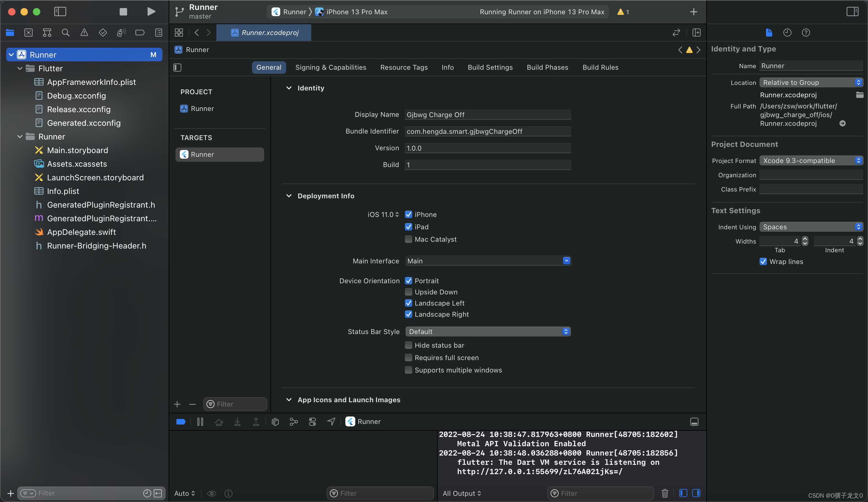
Task: Open the Source Control navigator
Action: (x=29, y=33)
